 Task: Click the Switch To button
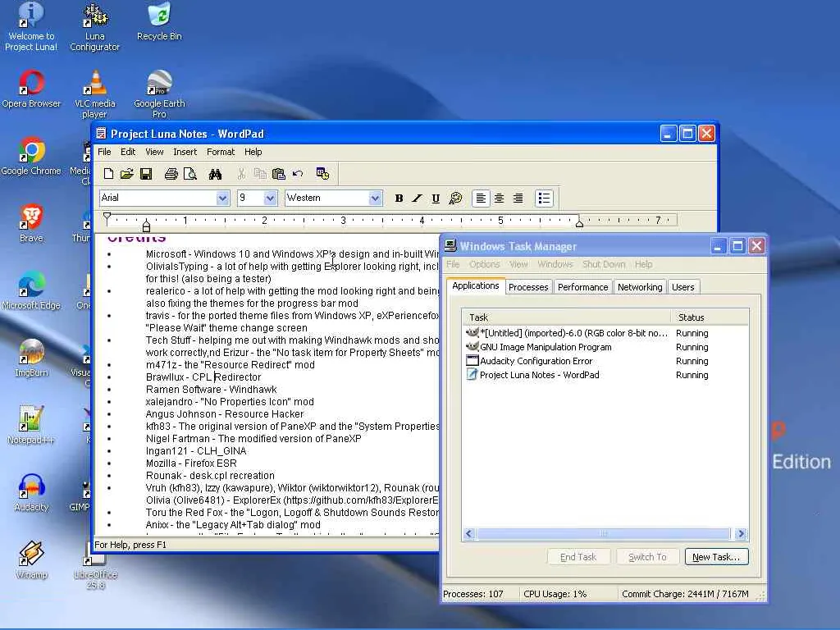click(x=648, y=557)
